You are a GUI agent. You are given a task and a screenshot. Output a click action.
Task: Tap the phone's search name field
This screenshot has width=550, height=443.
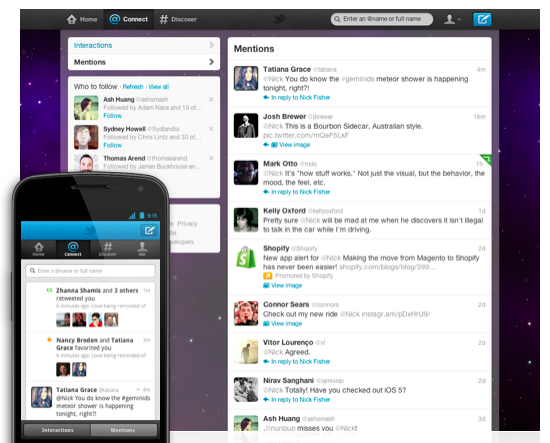coord(90,271)
